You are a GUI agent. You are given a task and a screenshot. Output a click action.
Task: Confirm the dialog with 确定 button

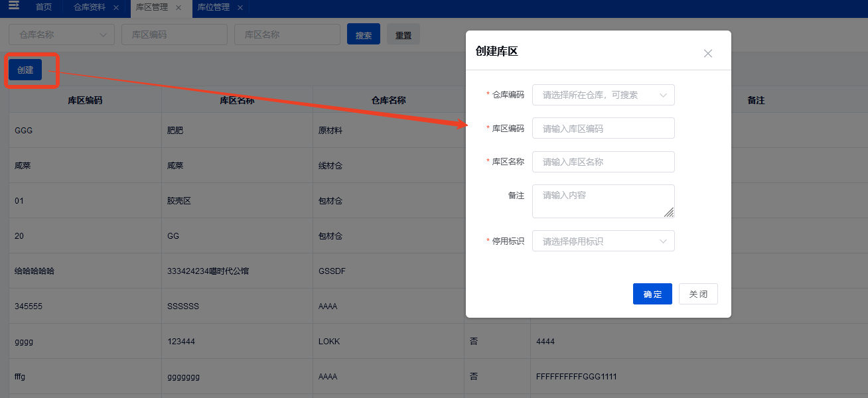pos(652,293)
